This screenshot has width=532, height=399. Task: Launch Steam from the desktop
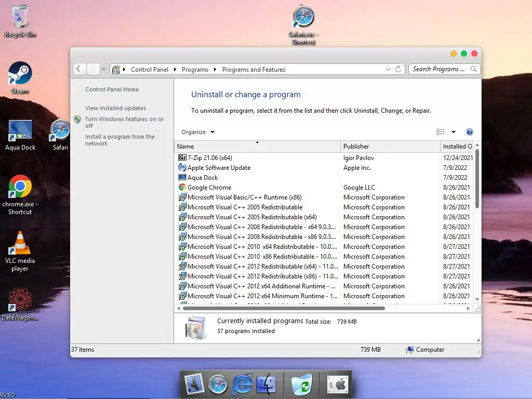tap(20, 78)
